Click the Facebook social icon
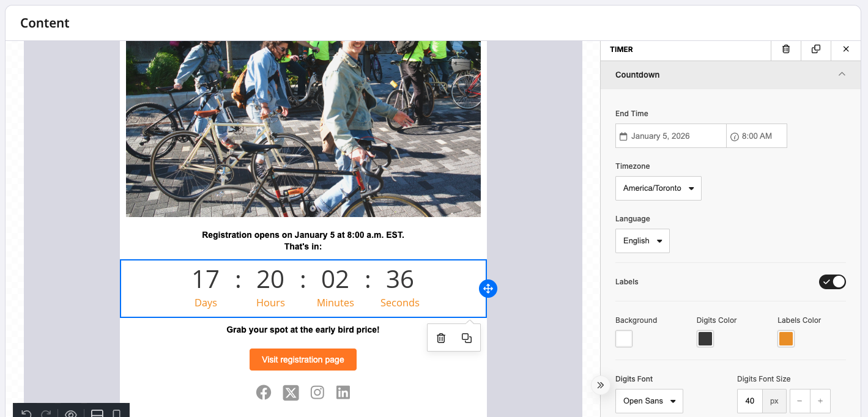868x417 pixels. 264,393
